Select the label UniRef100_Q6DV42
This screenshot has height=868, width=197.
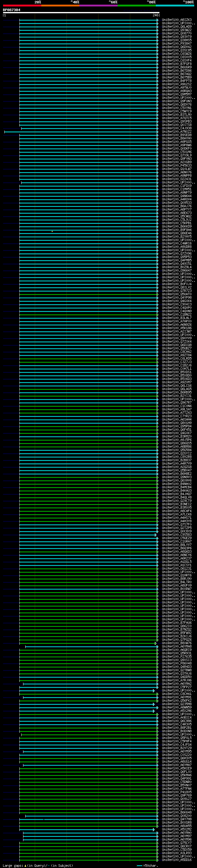click(x=177, y=47)
